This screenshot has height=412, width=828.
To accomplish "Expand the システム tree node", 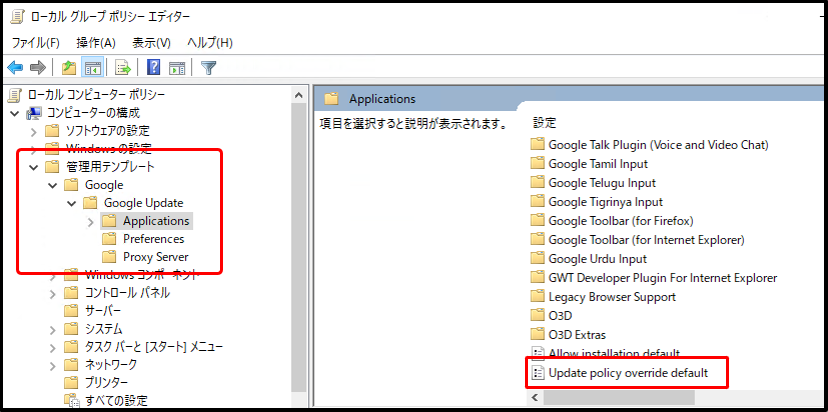I will 52,330.
